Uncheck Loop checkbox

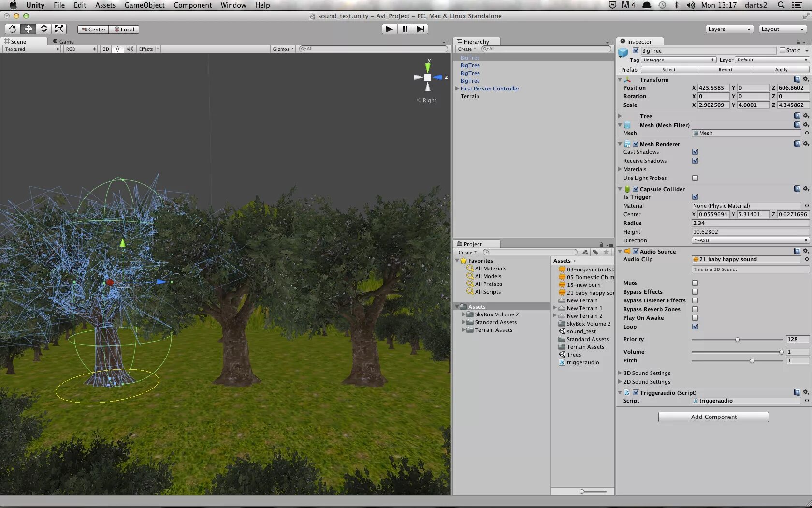(695, 327)
